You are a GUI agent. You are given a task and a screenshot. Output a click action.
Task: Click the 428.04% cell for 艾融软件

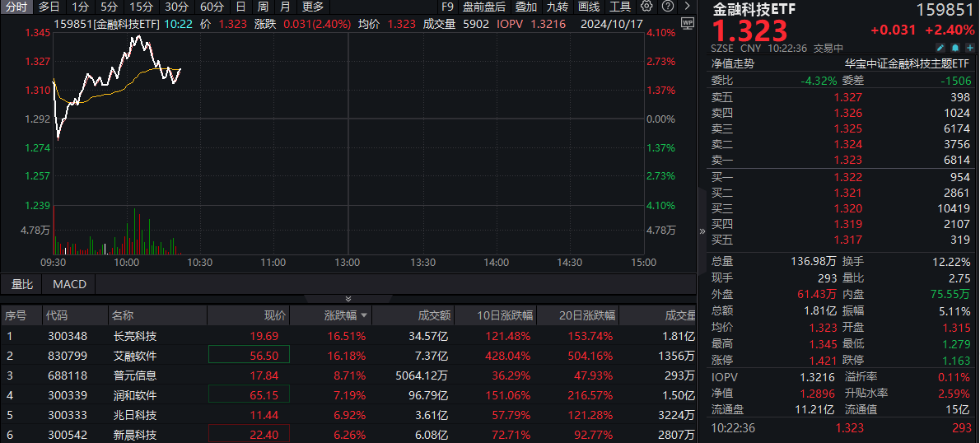[x=508, y=357]
